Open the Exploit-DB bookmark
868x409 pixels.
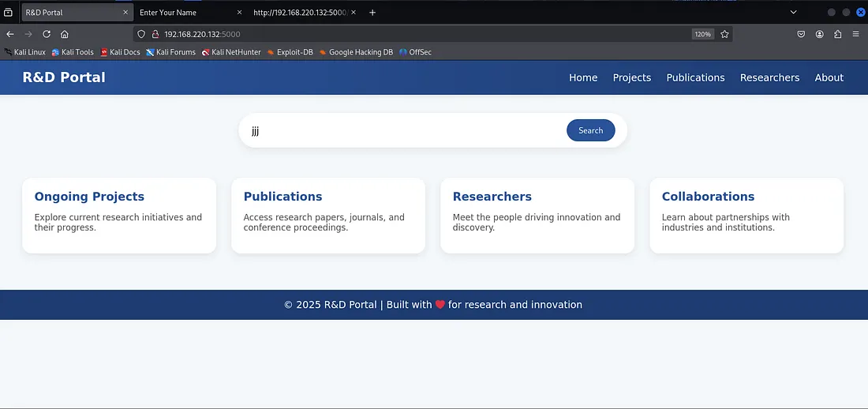click(x=290, y=52)
